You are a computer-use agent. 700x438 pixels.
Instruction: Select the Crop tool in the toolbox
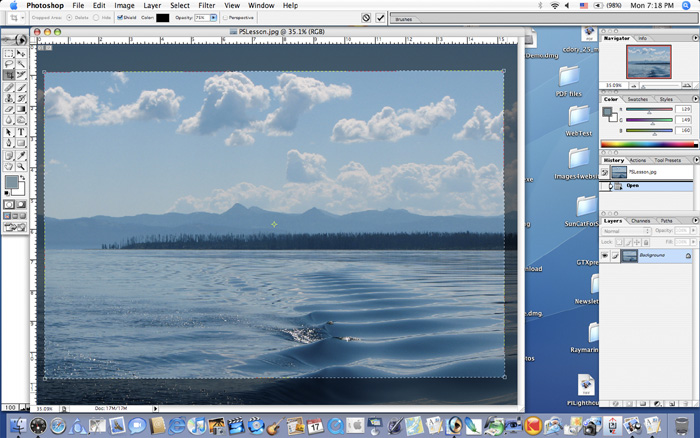9,75
